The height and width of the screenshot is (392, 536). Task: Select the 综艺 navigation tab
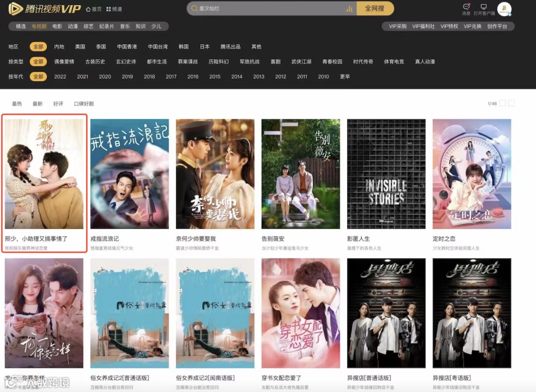click(88, 26)
